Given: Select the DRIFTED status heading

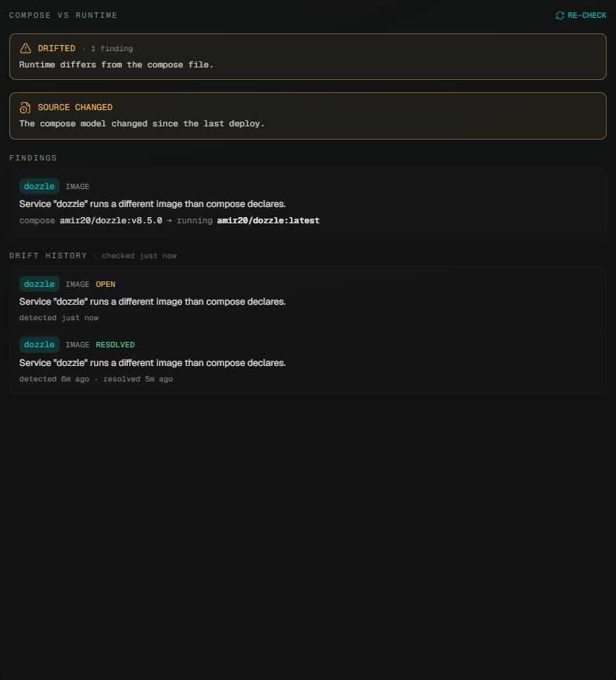Looking at the screenshot, I should coord(57,49).
